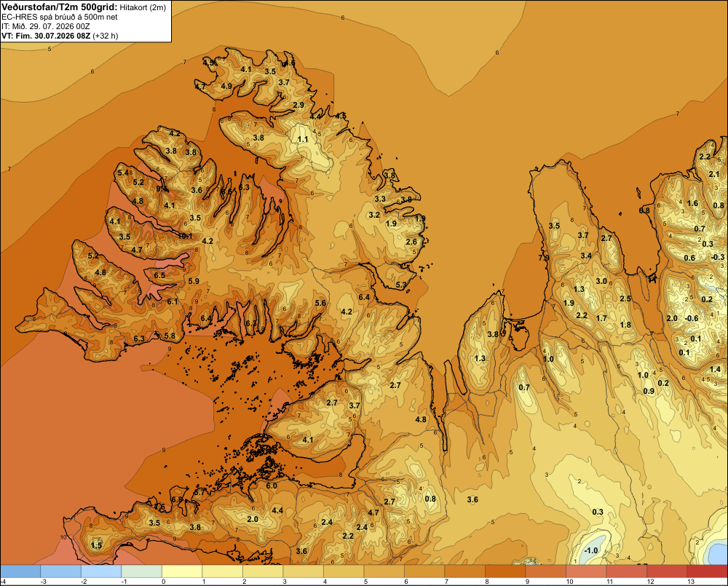The height and width of the screenshot is (586, 728).
Task: Click the 'VT: Fim. 30.07.2026 08Z' valid time
Action: click(x=47, y=36)
